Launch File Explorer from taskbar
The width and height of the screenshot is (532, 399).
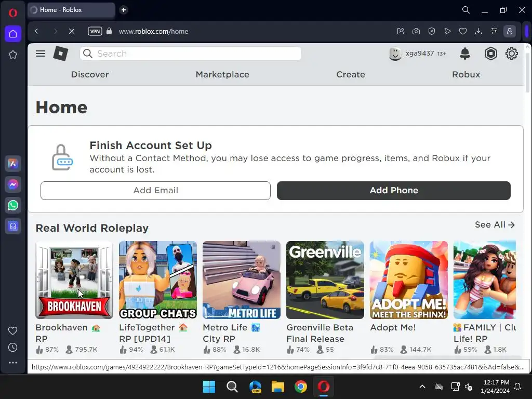click(278, 387)
